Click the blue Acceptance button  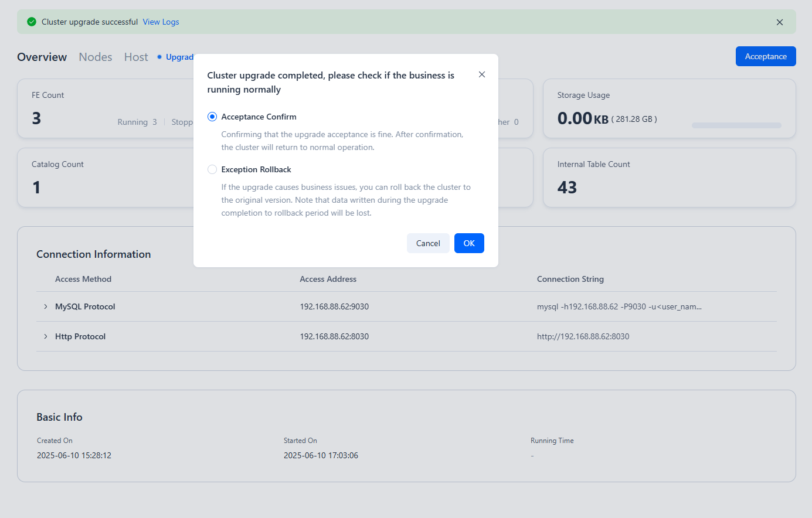pyautogui.click(x=765, y=56)
